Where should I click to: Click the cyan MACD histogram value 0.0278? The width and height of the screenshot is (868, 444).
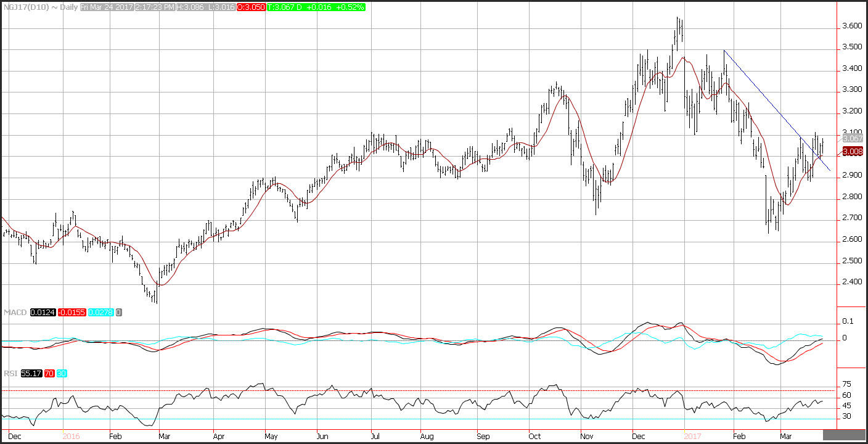(102, 313)
